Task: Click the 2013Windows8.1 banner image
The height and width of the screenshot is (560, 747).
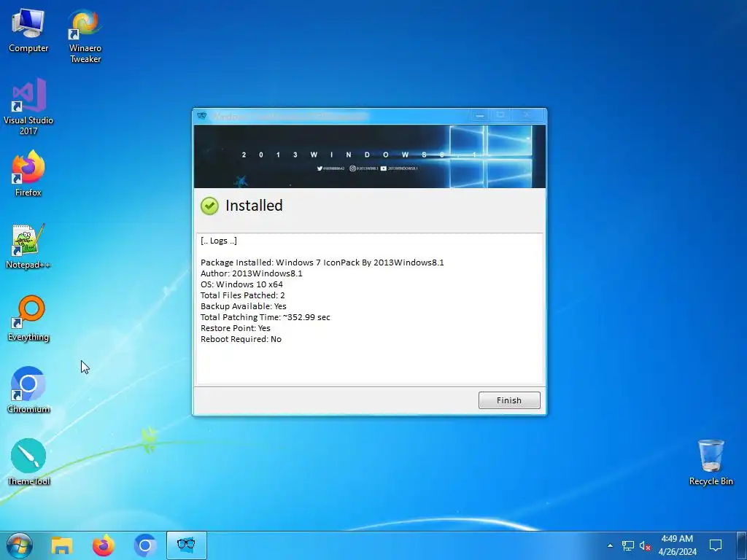Action: (370, 156)
